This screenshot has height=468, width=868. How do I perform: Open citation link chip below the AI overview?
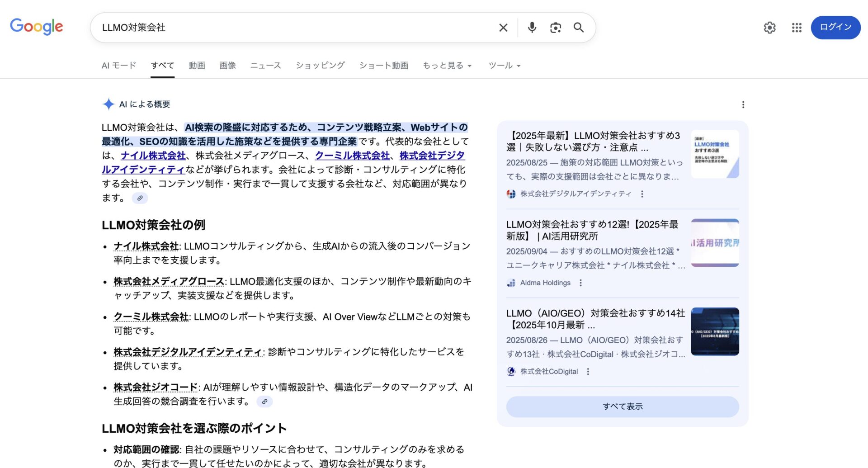[x=139, y=198]
